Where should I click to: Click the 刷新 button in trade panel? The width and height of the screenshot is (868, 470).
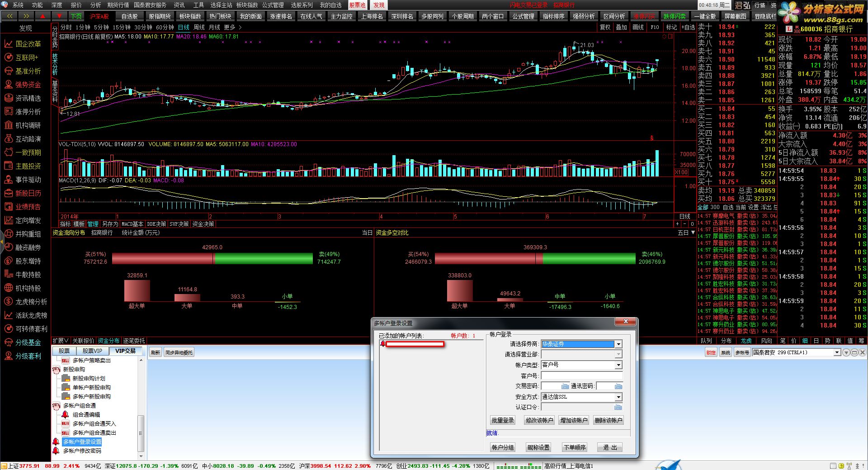coord(156,352)
